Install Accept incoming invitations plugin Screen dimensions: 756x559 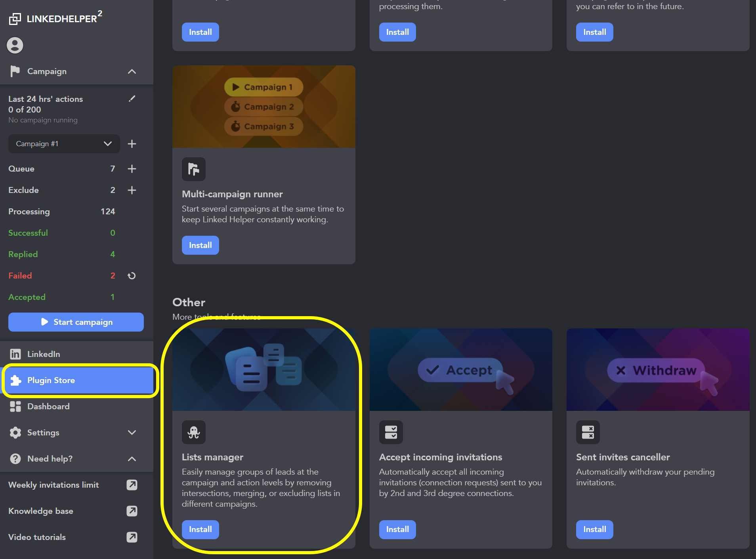[397, 529]
